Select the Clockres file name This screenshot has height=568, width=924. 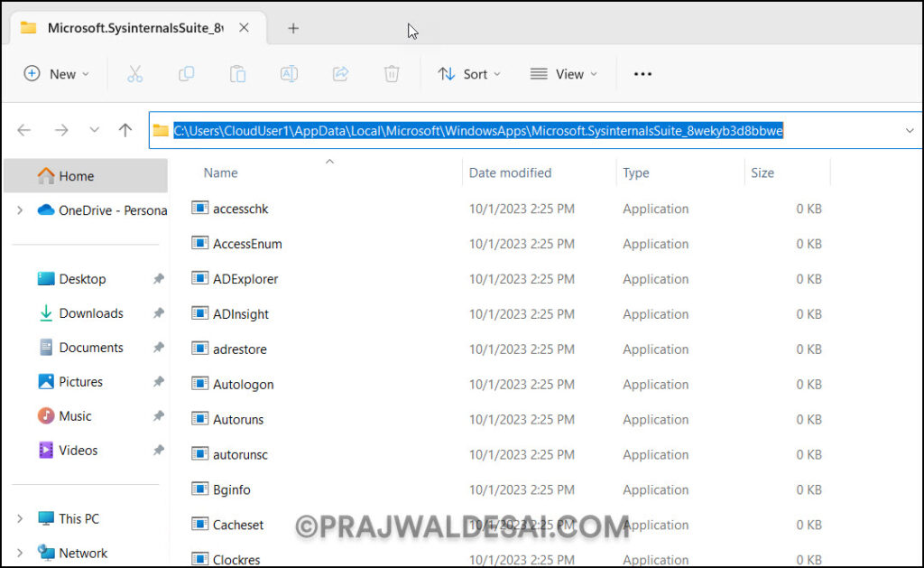click(236, 559)
